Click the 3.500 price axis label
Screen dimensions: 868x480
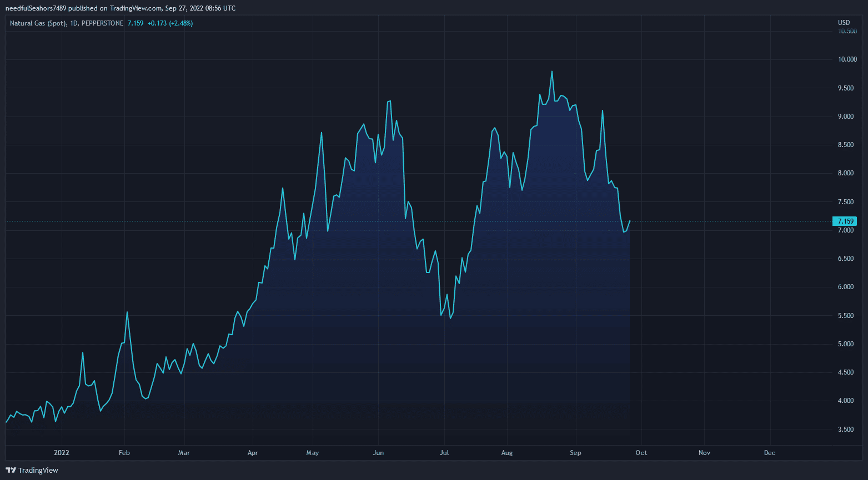[x=847, y=430]
